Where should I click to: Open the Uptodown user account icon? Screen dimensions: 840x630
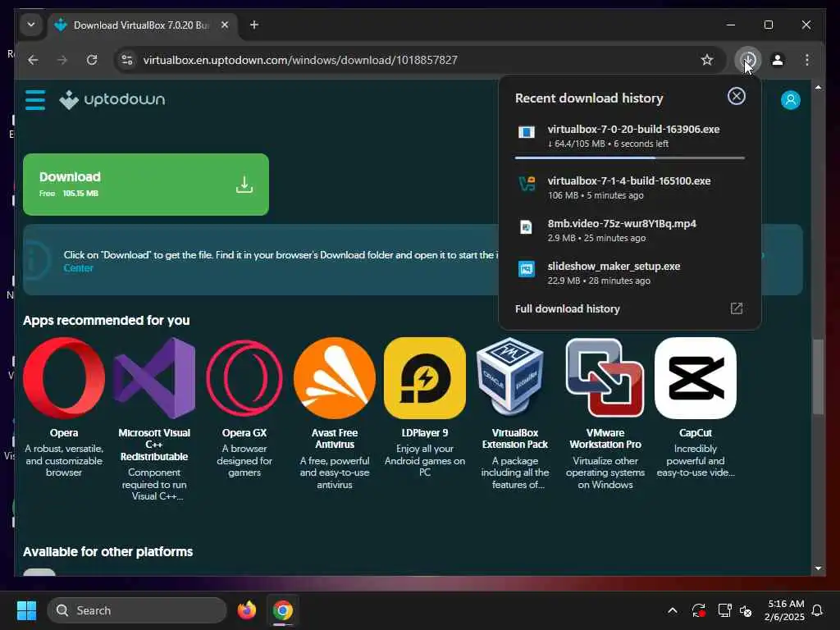coord(790,100)
